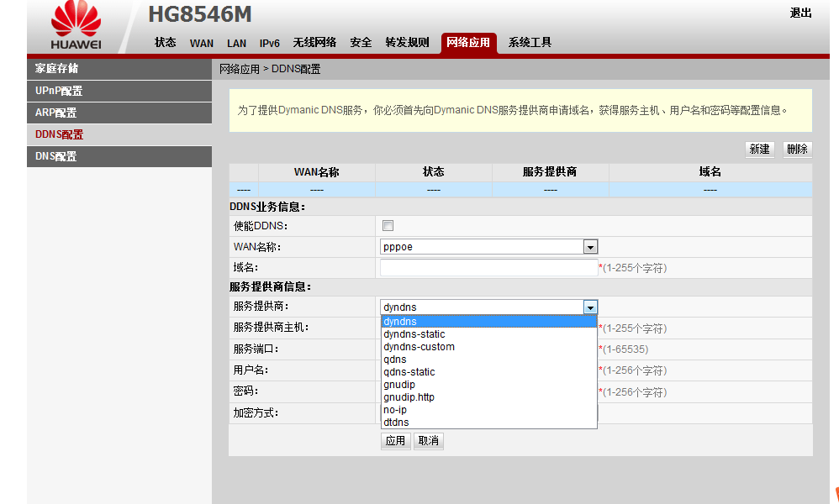The image size is (839, 504).
Task: Click the 域名 input field
Action: tap(488, 267)
